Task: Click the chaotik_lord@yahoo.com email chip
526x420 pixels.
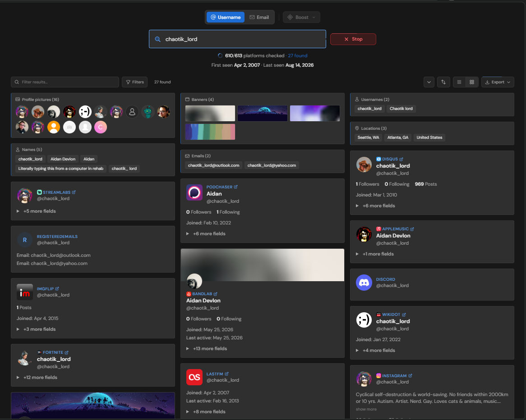Action: point(272,165)
